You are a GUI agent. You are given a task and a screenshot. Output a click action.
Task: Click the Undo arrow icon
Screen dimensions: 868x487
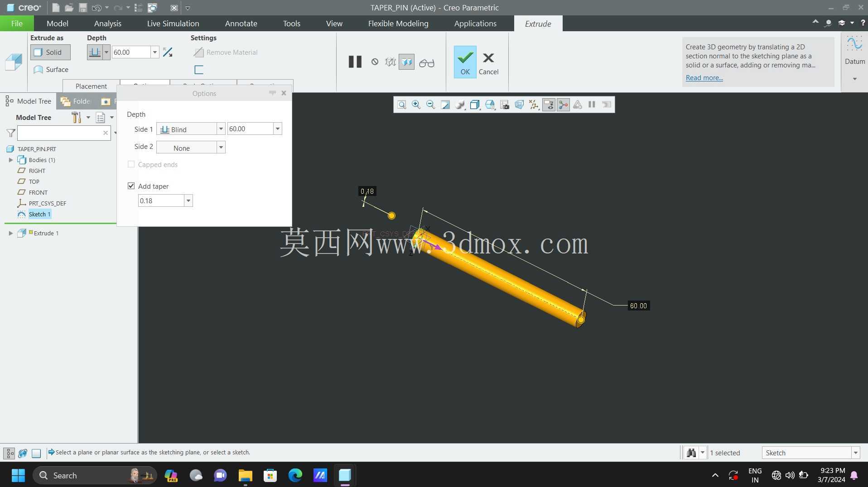click(96, 8)
